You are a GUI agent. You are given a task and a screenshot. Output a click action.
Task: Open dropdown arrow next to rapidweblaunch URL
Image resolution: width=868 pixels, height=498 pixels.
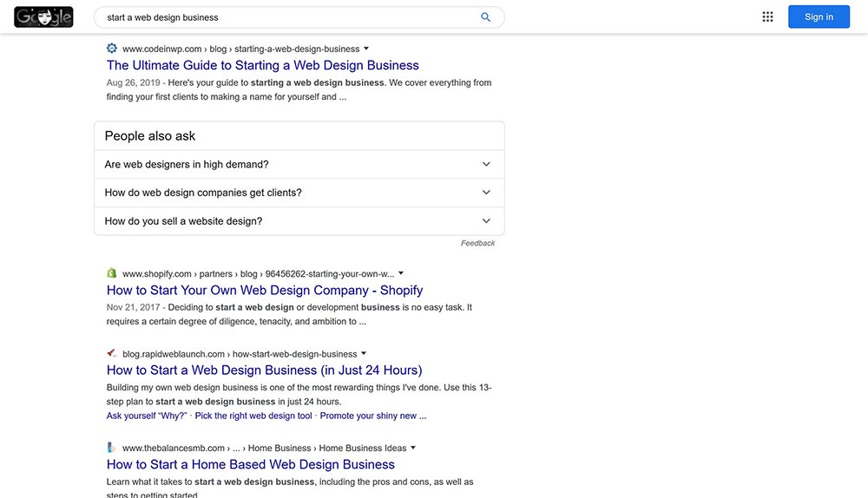coord(364,354)
